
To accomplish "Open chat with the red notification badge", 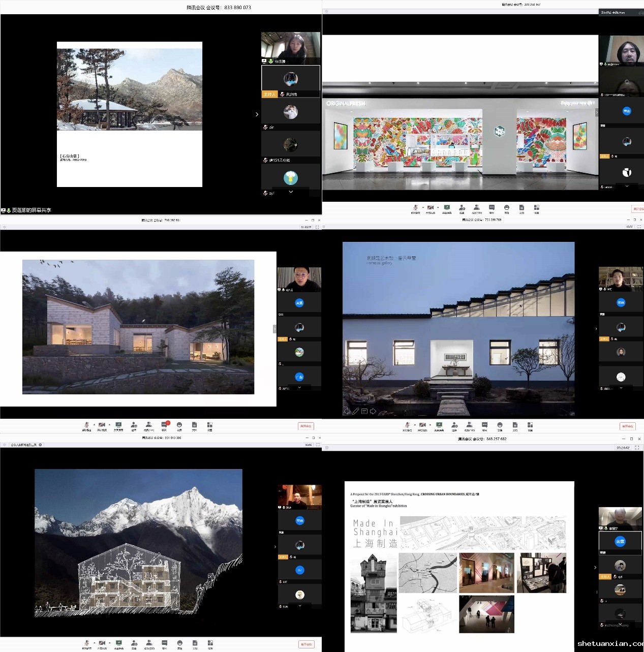I will (x=164, y=424).
